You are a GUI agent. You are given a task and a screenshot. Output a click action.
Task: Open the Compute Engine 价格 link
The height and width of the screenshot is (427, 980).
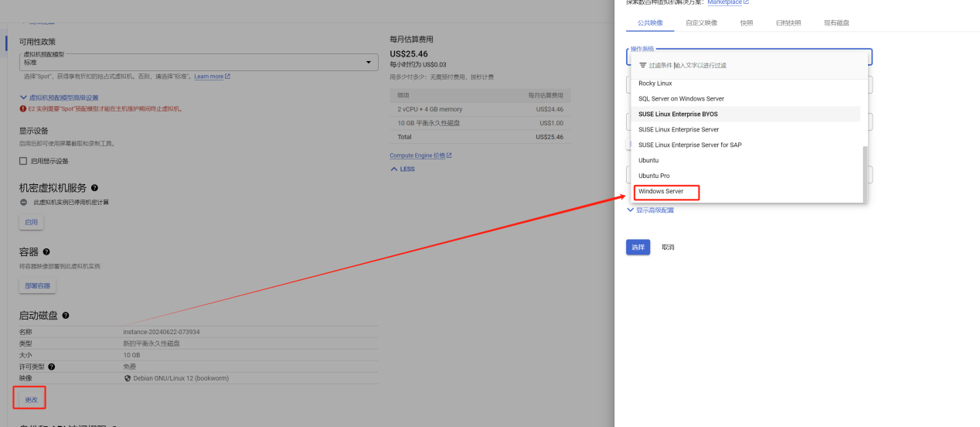point(417,155)
